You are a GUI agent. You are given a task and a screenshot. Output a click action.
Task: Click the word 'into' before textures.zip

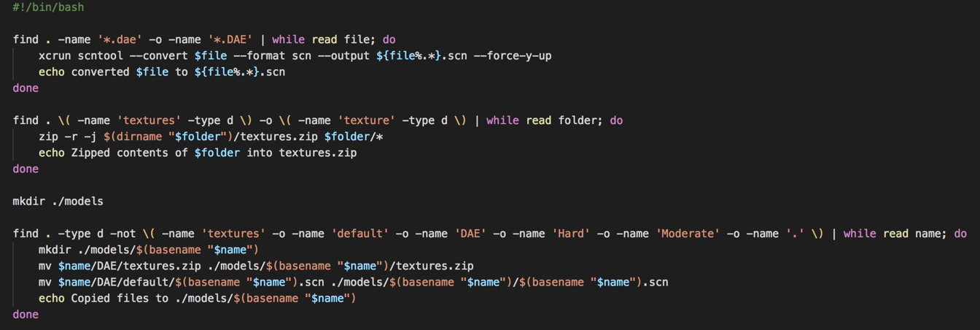[259, 153]
